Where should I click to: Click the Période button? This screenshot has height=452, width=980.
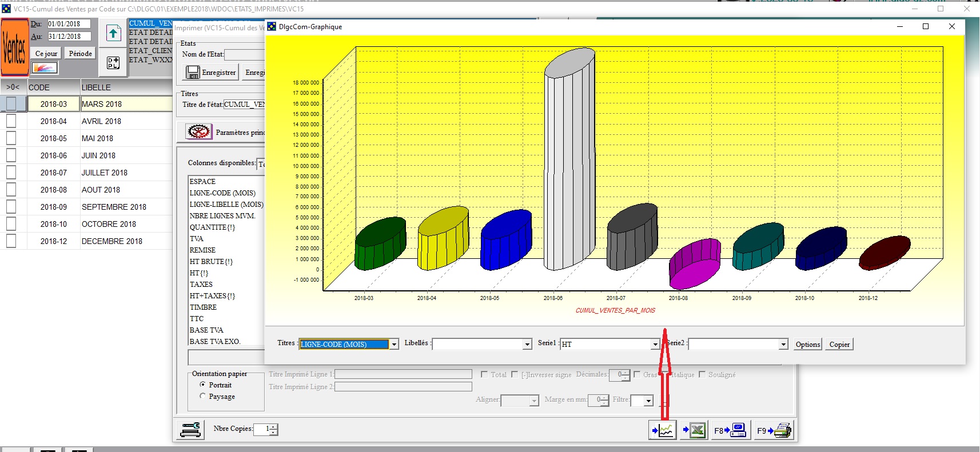80,54
